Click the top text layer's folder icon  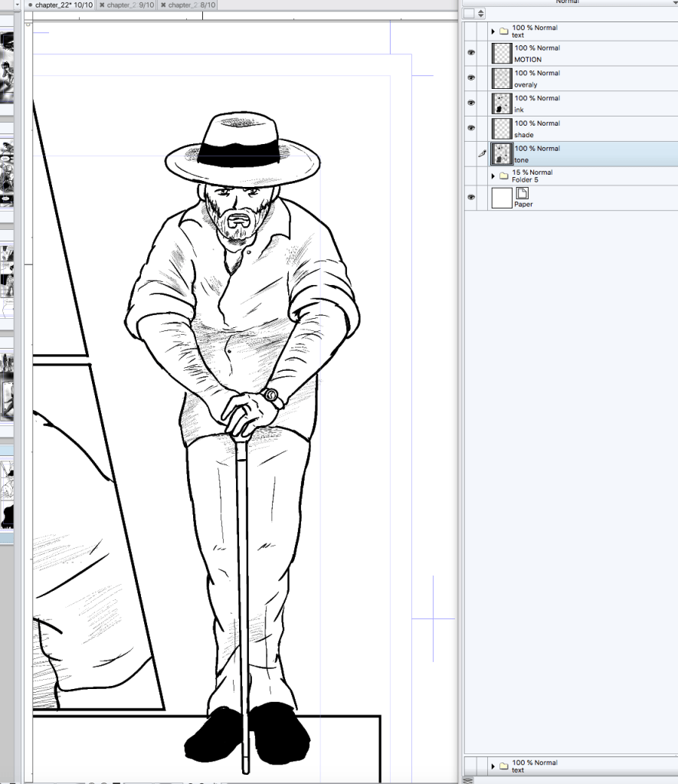503,31
